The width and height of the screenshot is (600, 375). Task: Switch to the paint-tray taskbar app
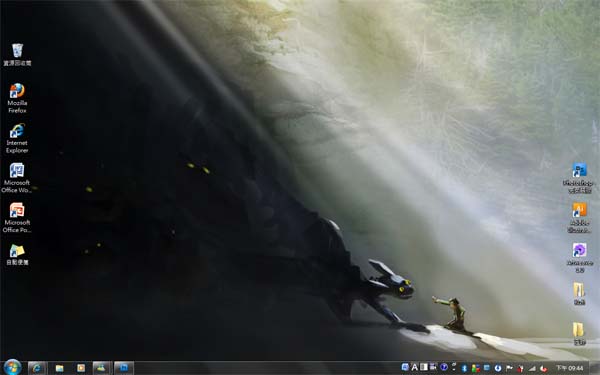tap(102, 368)
